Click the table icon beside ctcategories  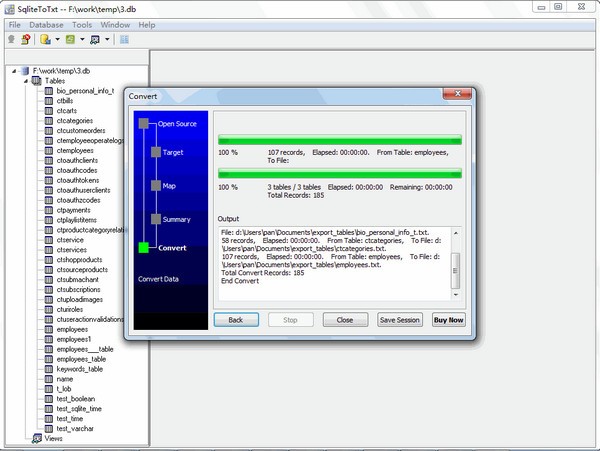coord(49,120)
